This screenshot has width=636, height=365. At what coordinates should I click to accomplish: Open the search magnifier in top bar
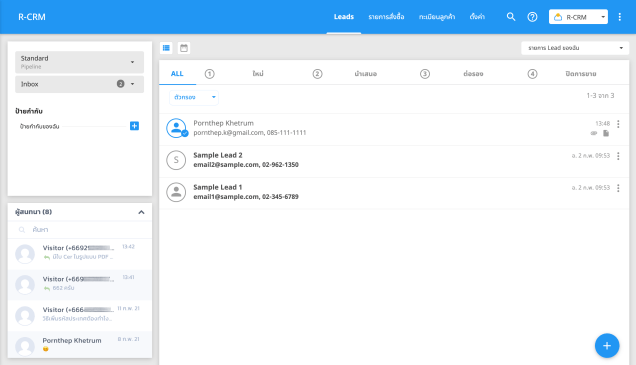point(511,17)
